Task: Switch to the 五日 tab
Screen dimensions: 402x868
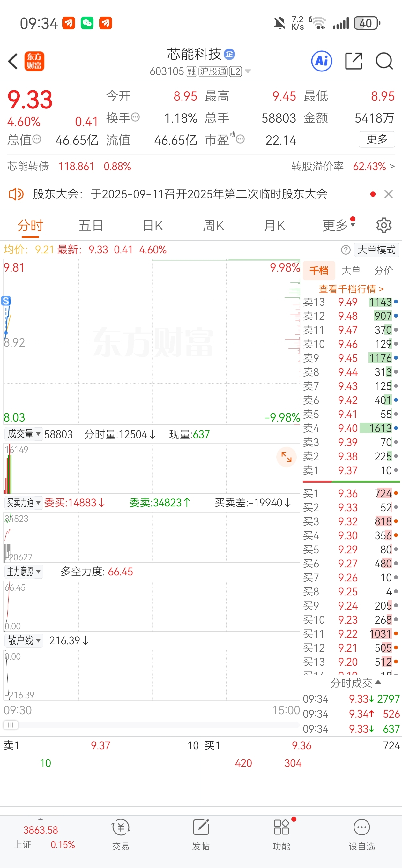Action: 91,225
